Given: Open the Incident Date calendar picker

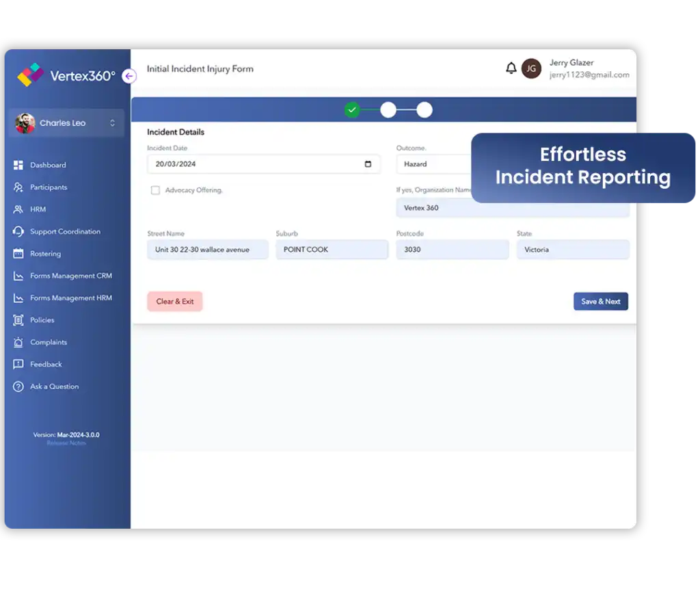Looking at the screenshot, I should click(x=368, y=164).
